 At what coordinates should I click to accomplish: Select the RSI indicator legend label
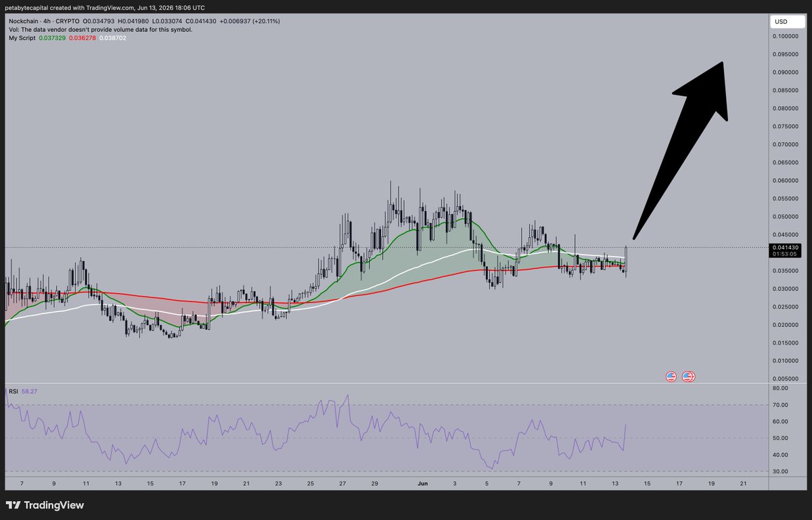(14, 391)
